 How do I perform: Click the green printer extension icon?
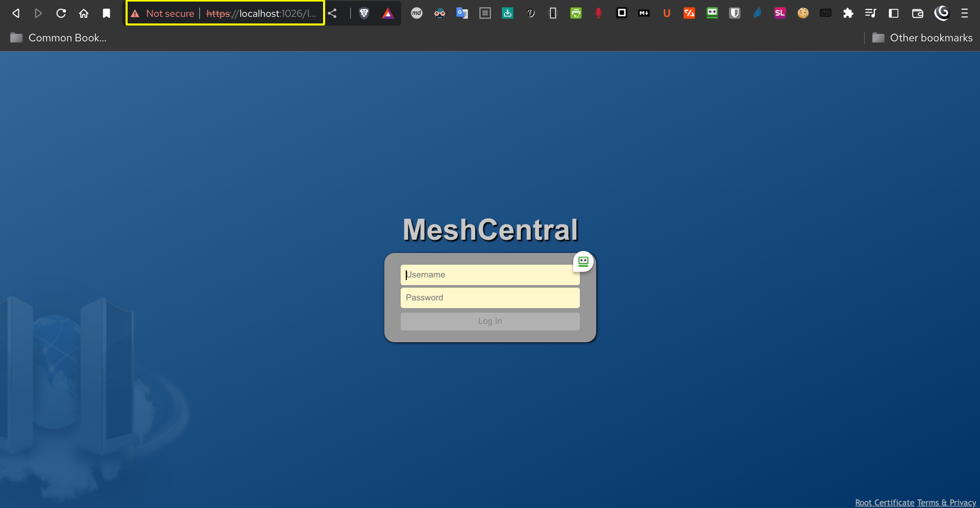click(x=576, y=13)
